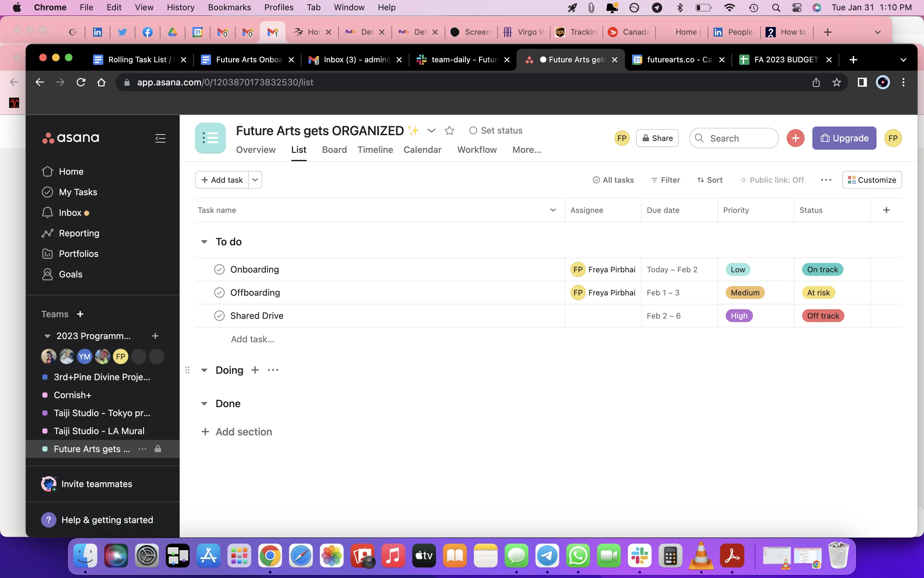
Task: Click Filter in toolbar
Action: [x=665, y=180]
